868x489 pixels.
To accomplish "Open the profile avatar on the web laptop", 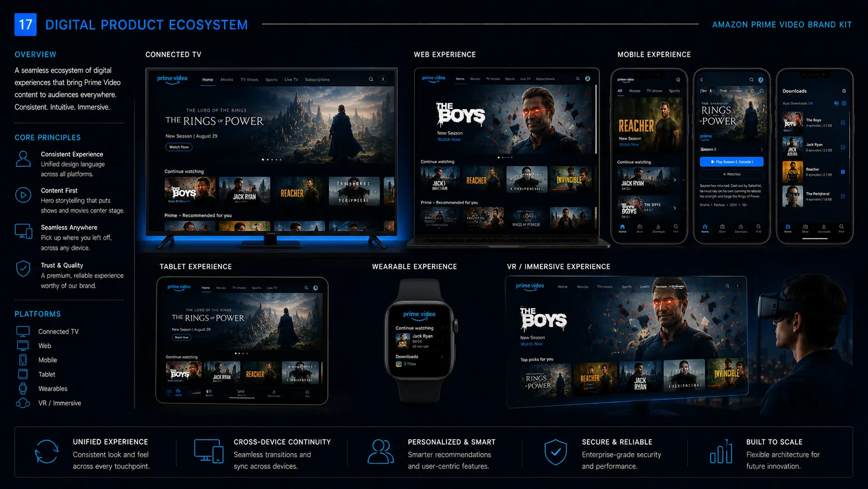I will pos(588,79).
